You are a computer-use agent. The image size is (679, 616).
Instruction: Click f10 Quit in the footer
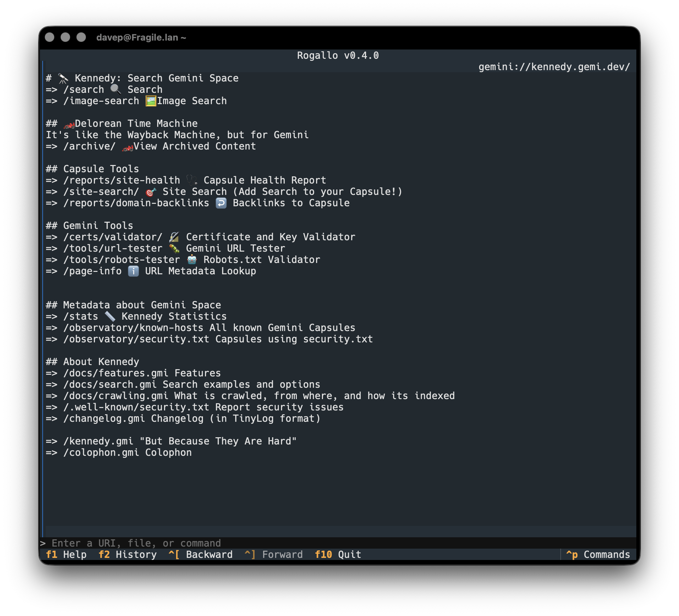(x=338, y=554)
